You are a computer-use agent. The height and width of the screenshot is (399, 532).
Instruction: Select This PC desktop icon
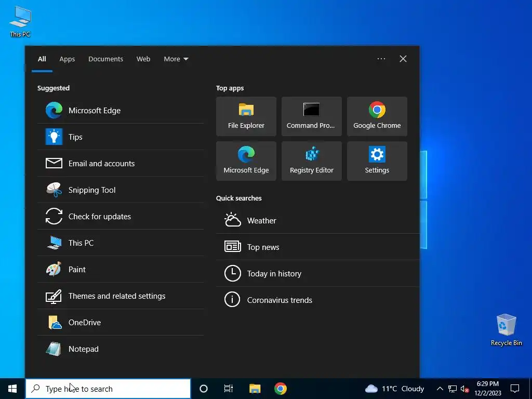coord(20,21)
